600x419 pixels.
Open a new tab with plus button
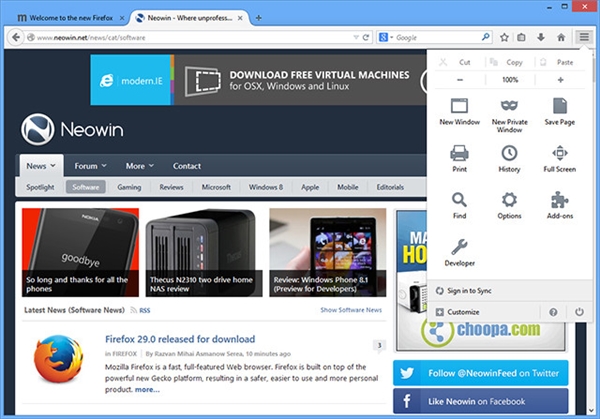click(259, 18)
